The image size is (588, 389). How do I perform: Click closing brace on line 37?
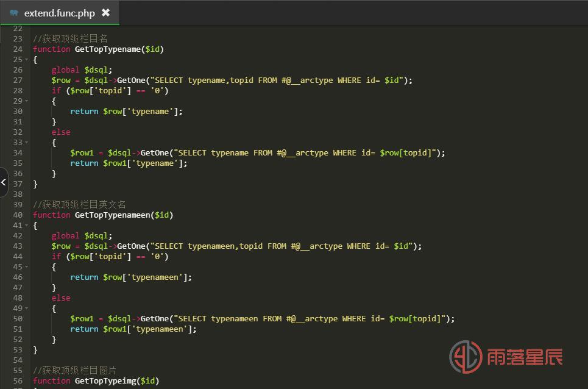pos(35,184)
